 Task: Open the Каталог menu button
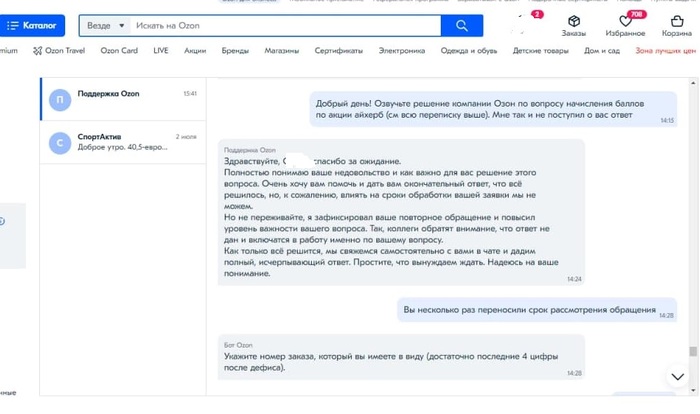click(32, 25)
